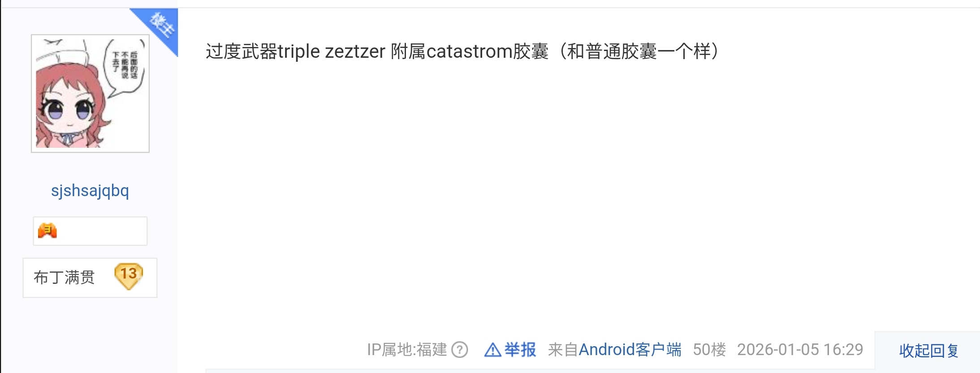Open the sjshsajqbq user avatar image

coord(90,94)
